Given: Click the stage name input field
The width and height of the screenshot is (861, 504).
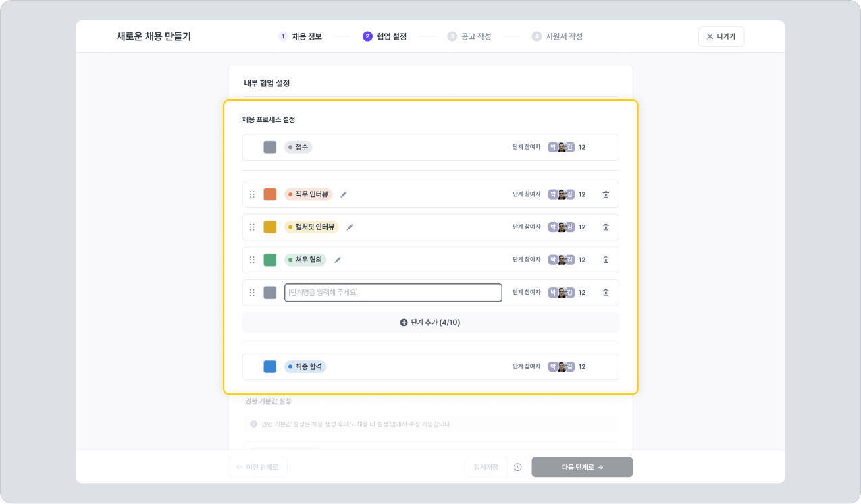Looking at the screenshot, I should click(x=393, y=293).
